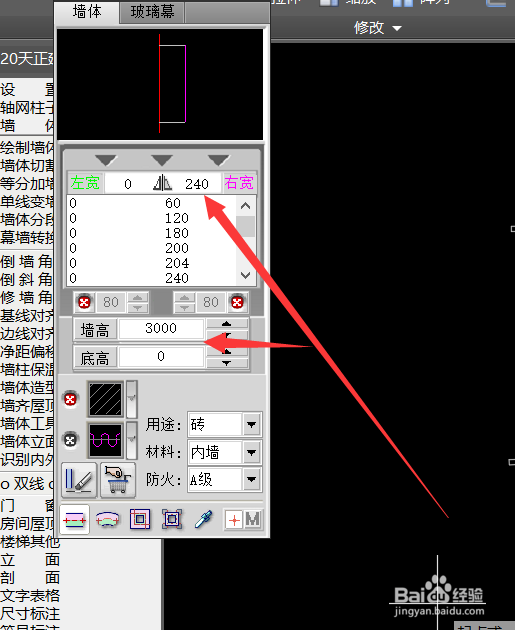Select the width row 0 200
515x630 pixels.
pos(152,248)
